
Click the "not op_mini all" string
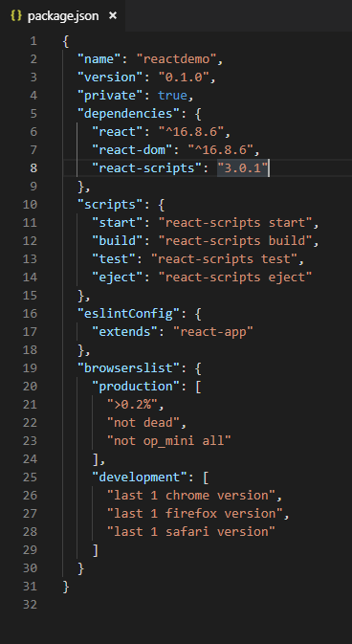(x=169, y=440)
